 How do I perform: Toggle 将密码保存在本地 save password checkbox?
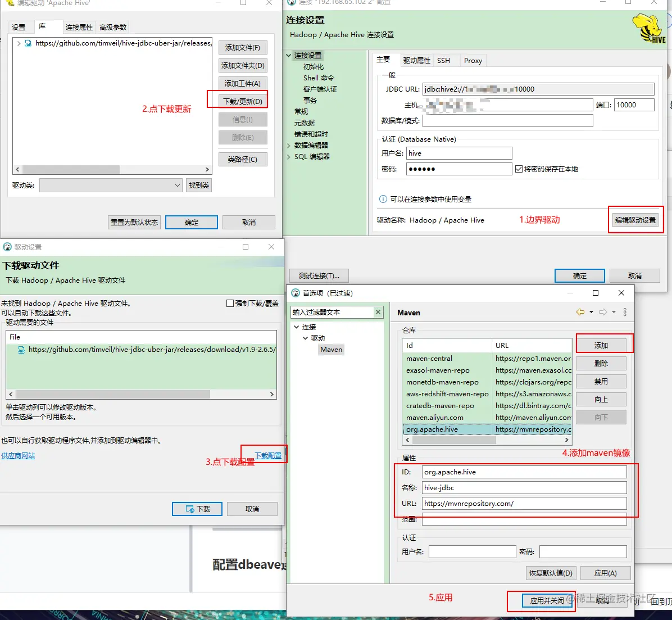pyautogui.click(x=519, y=169)
